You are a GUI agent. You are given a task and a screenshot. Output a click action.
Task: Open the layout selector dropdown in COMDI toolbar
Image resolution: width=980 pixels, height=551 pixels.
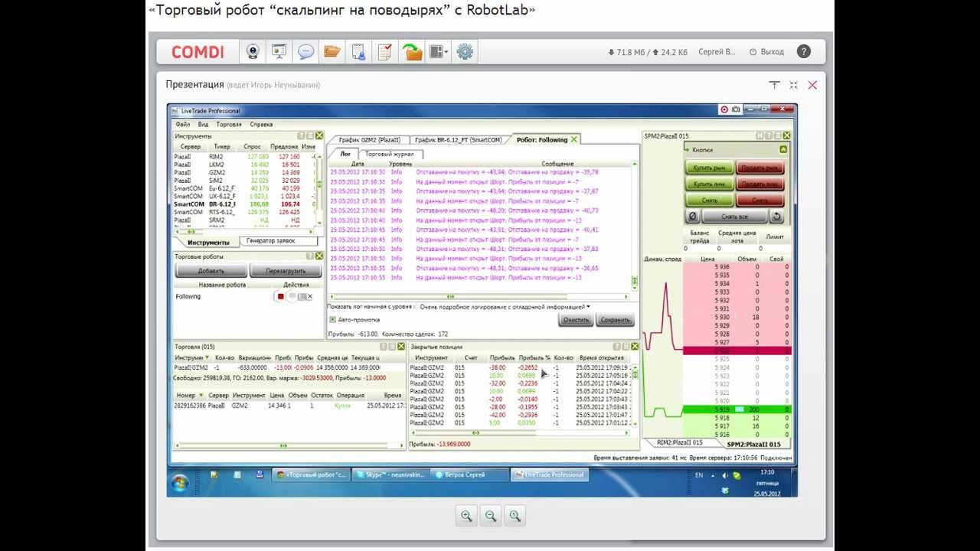tap(439, 52)
